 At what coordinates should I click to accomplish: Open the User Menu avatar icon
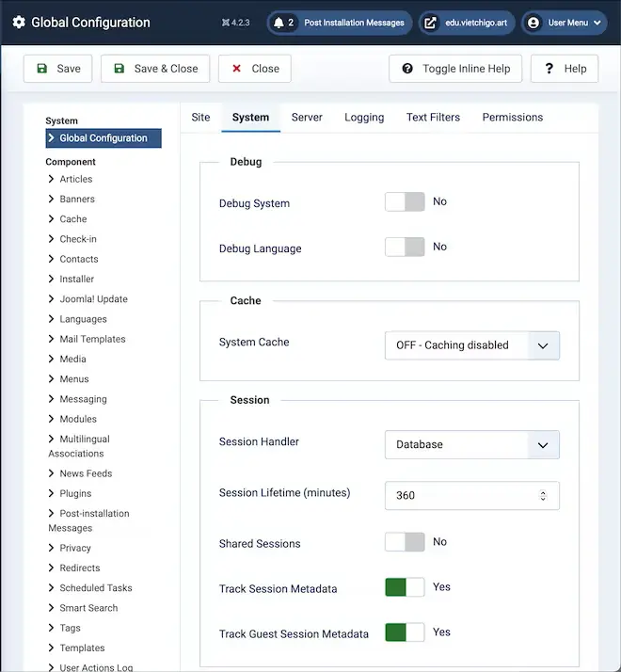pyautogui.click(x=533, y=23)
